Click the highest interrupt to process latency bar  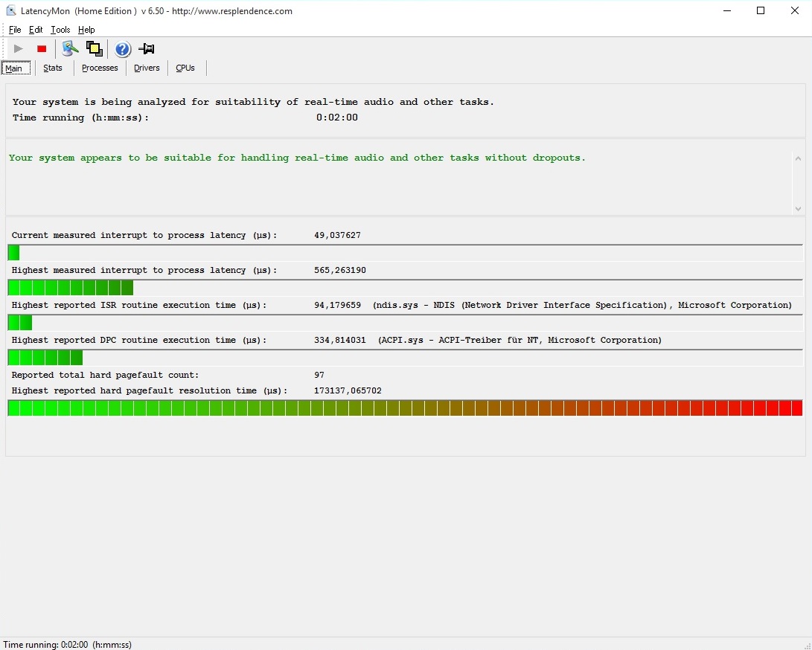point(406,288)
